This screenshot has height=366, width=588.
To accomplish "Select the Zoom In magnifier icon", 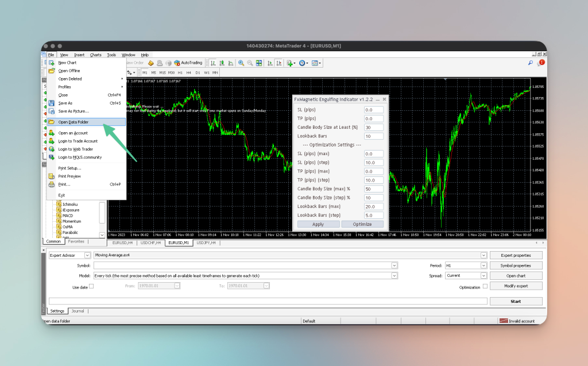I will click(241, 63).
